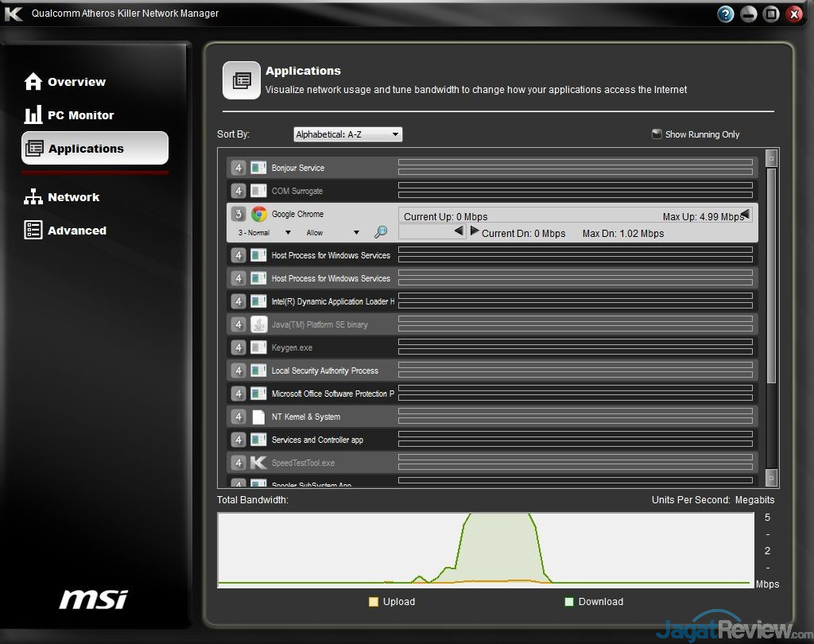This screenshot has width=814, height=644.
Task: Click the Applications icon in sidebar
Action: (x=35, y=149)
